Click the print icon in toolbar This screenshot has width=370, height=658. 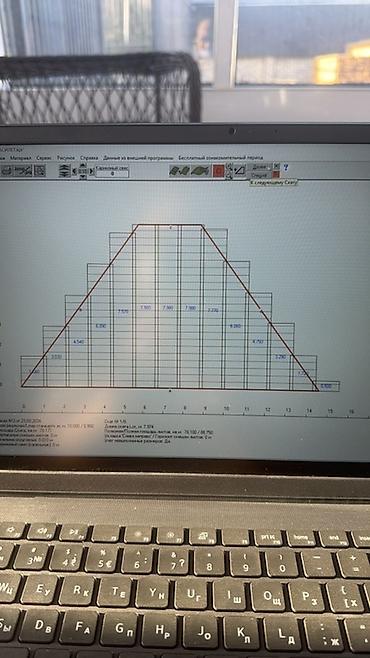tap(7, 170)
